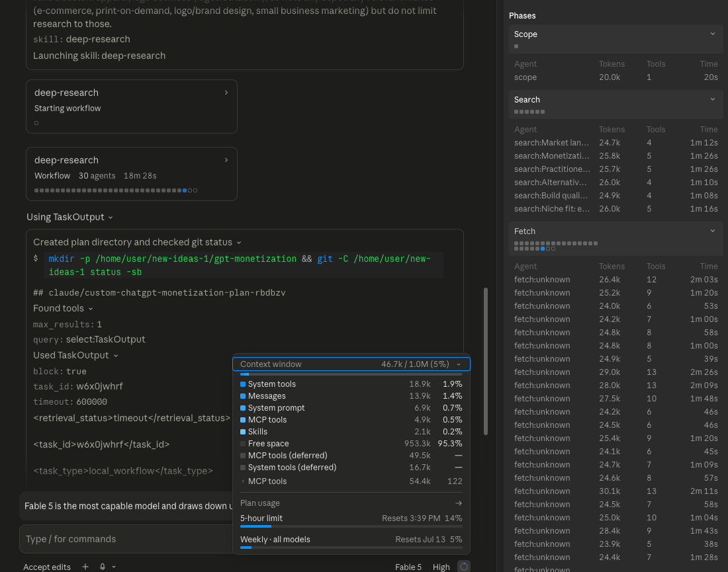
Task: Toggle the Accept edits mode
Action: 47,567
